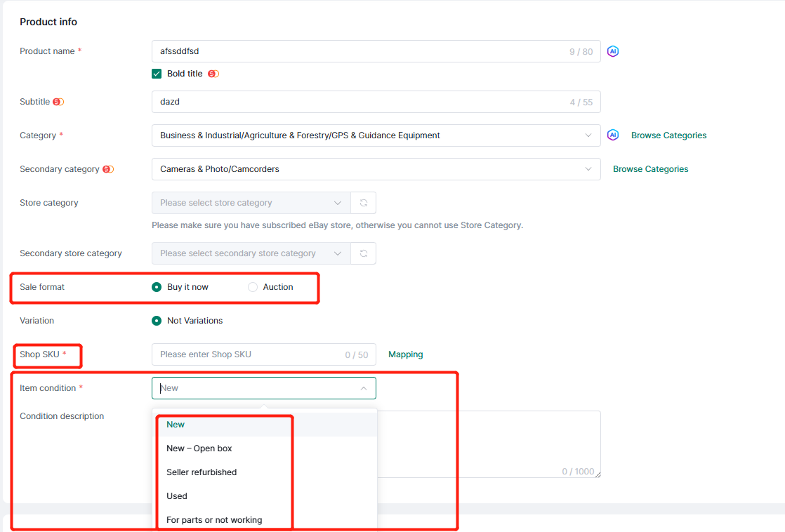
Task: Click the AI icon beside Product name
Action: [613, 51]
